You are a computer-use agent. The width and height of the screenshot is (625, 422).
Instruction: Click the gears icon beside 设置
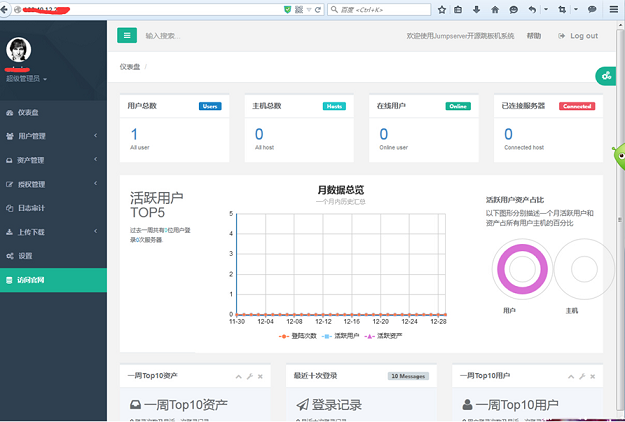click(x=10, y=256)
